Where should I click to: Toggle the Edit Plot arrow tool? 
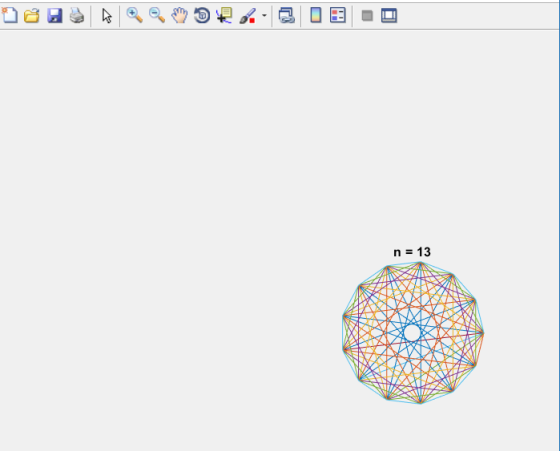[x=106, y=16]
